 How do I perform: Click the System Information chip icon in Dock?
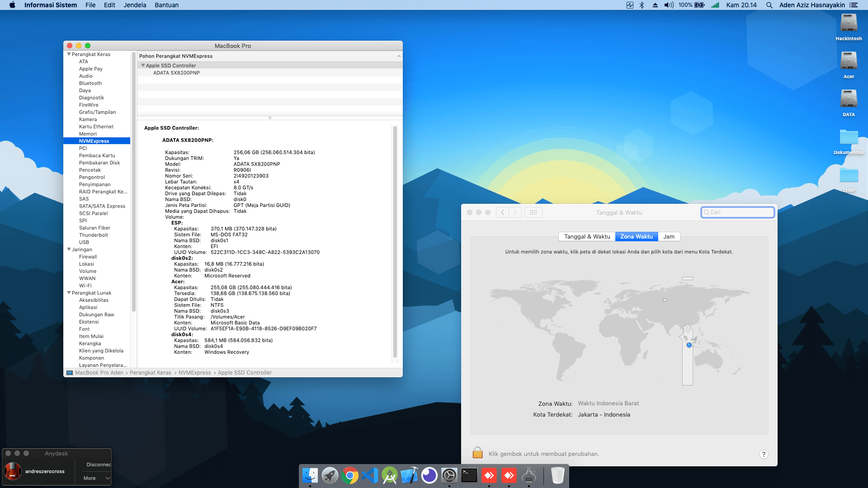click(529, 475)
